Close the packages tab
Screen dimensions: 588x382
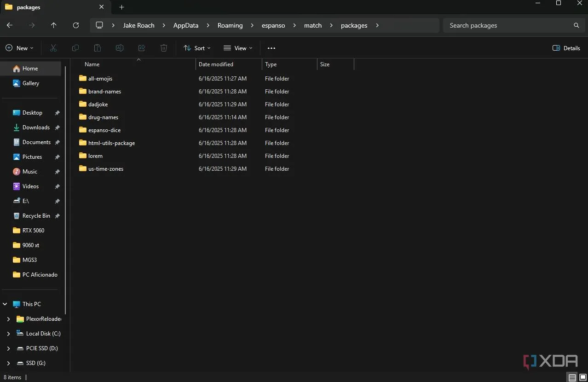point(102,7)
